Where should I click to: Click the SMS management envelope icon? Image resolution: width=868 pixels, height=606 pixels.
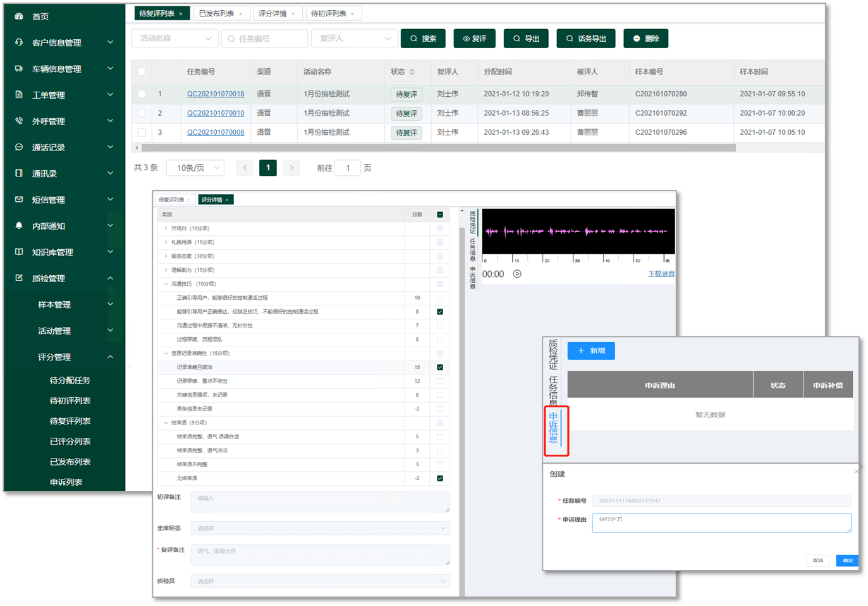pyautogui.click(x=19, y=199)
